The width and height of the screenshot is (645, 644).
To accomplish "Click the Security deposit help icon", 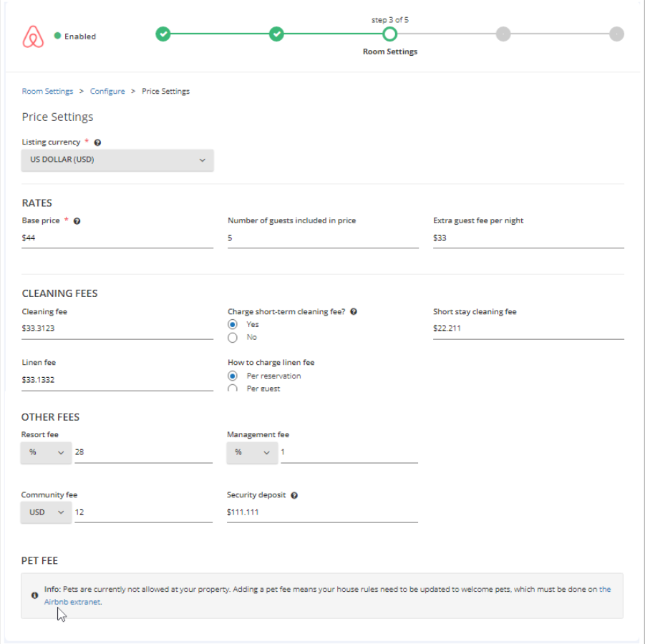I will tap(294, 495).
